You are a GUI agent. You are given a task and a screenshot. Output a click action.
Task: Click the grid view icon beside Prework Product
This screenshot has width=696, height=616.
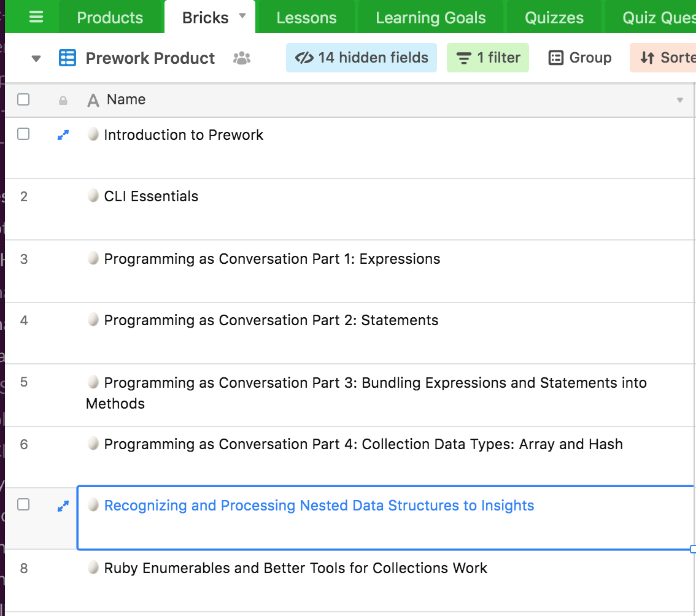coord(67,58)
